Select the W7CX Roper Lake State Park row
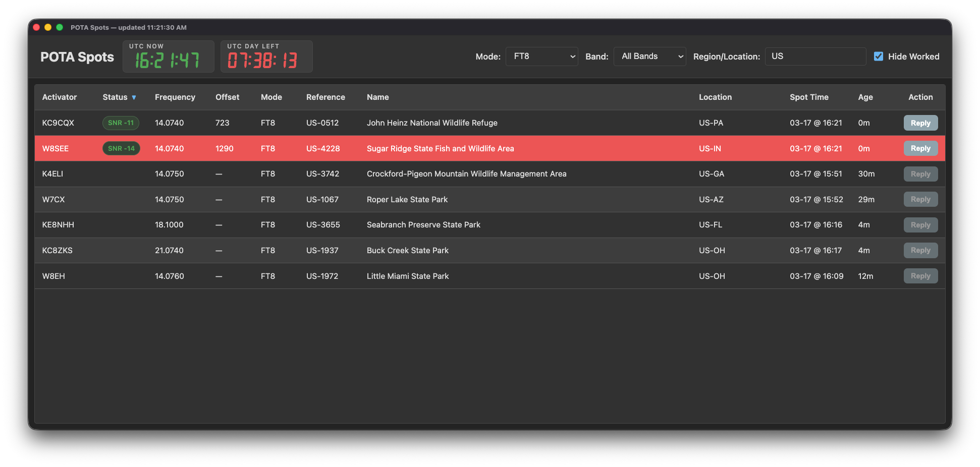The width and height of the screenshot is (980, 467). [x=407, y=200]
